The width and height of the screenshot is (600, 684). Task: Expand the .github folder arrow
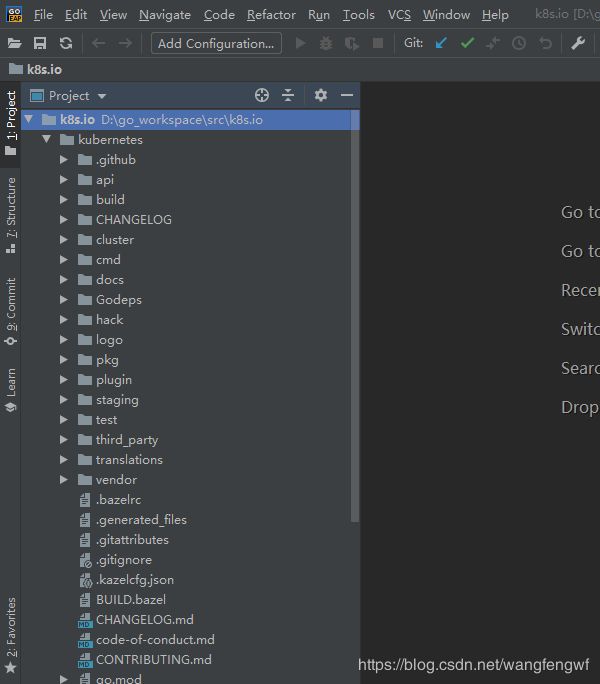click(64, 160)
